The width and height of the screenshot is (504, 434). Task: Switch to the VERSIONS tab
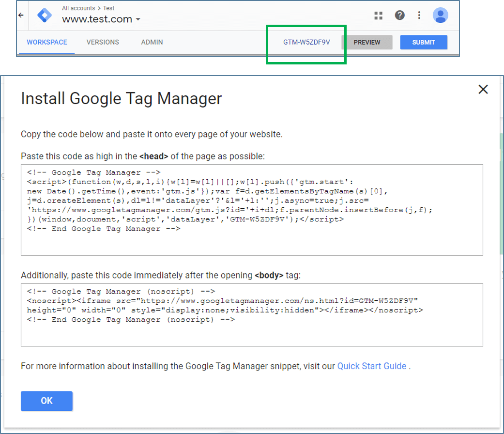(x=103, y=42)
